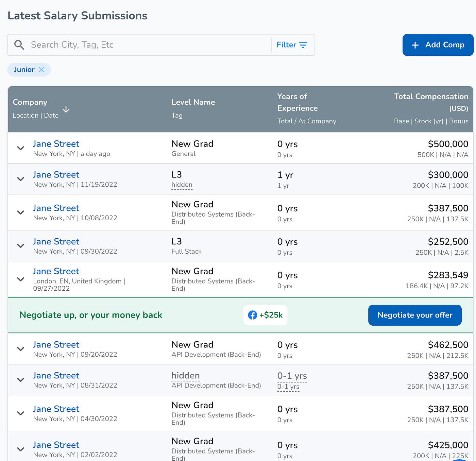Open Jane Street link dated 11/19/2022
Image resolution: width=476 pixels, height=461 pixels.
click(x=56, y=175)
